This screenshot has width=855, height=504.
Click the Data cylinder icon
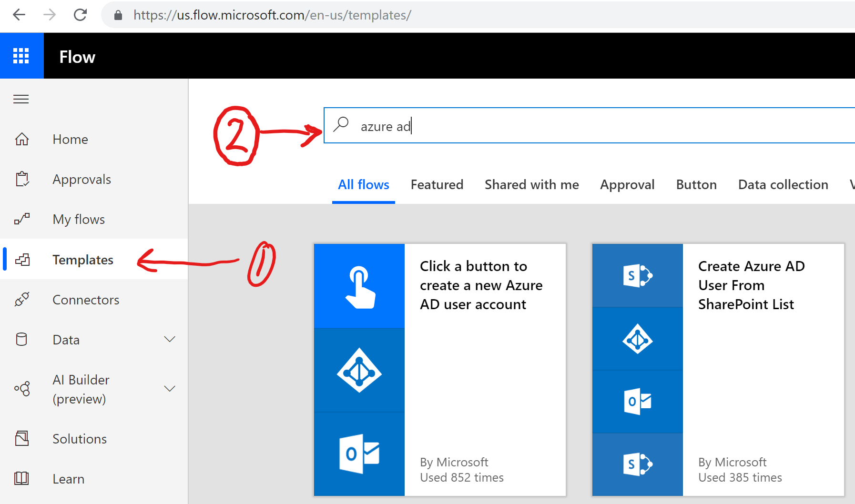point(21,340)
